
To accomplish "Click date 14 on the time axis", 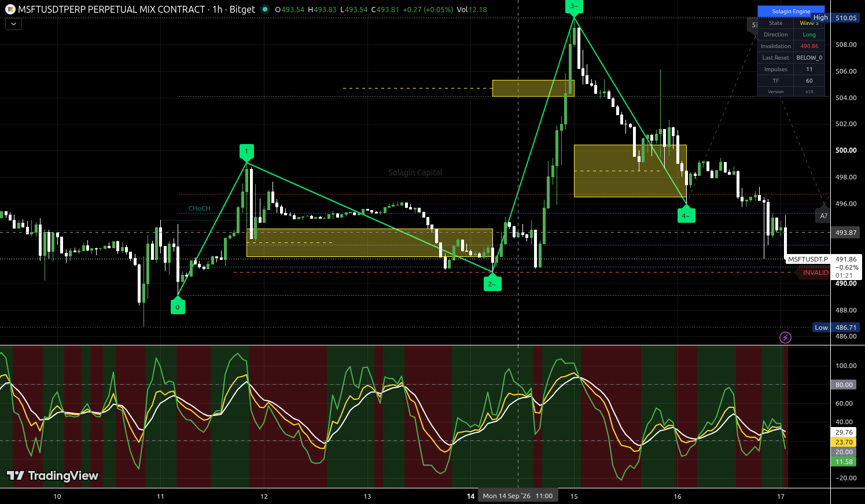I will (x=470, y=496).
